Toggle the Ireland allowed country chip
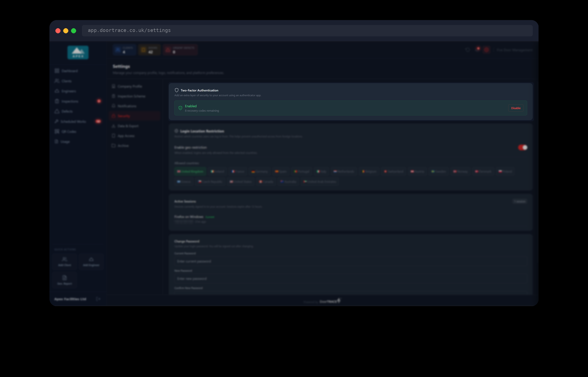 tap(218, 171)
